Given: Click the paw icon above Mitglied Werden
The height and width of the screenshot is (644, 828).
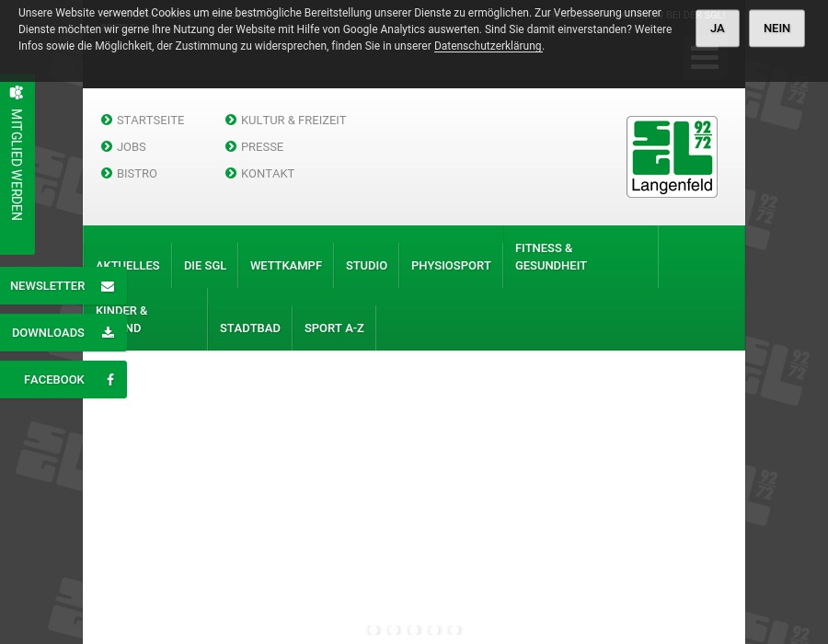Looking at the screenshot, I should [17, 93].
